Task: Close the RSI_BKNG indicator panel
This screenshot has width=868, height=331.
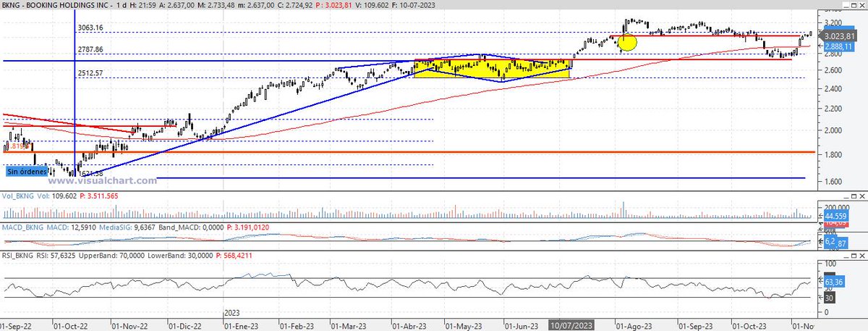Action: (862, 256)
